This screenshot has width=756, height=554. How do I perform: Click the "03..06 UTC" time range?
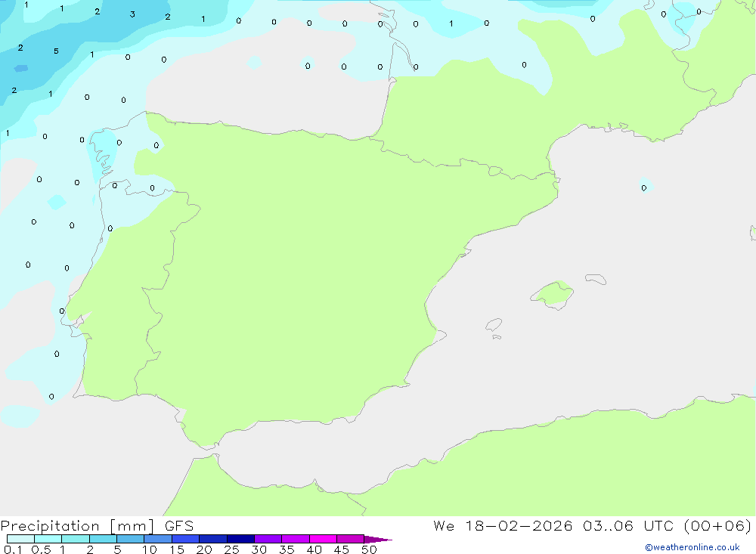point(627,526)
